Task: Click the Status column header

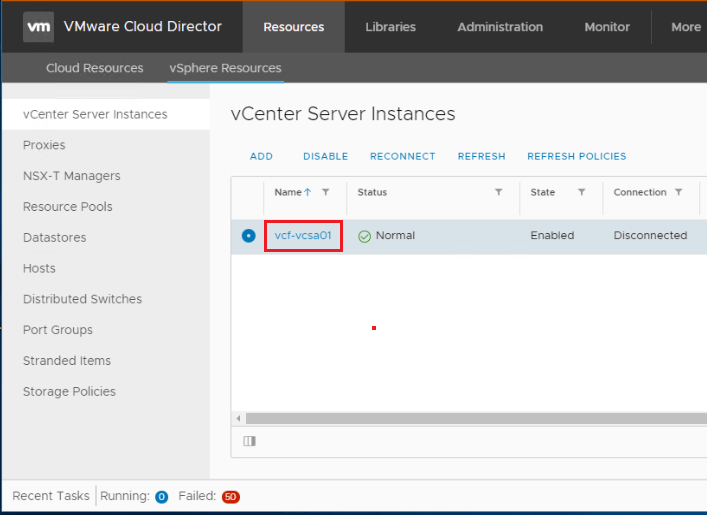Action: click(x=372, y=192)
